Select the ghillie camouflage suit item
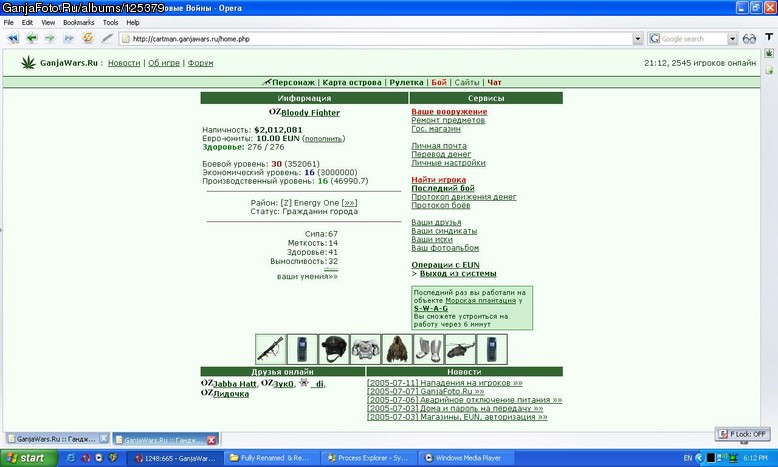778x467 pixels. tap(397, 349)
